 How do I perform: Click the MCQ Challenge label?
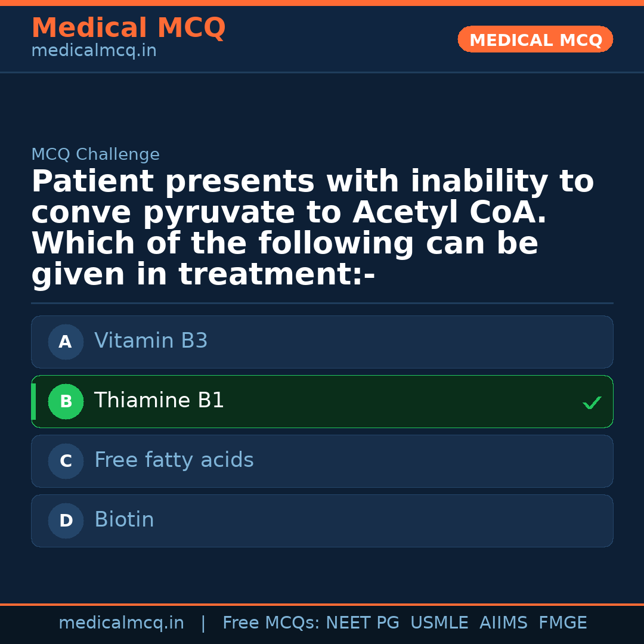[x=95, y=155]
